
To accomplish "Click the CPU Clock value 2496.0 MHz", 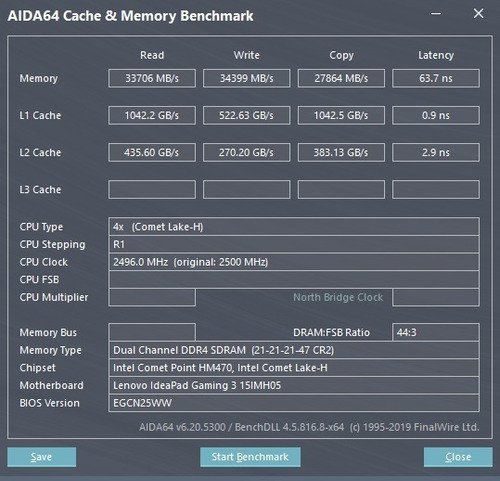I will click(294, 262).
